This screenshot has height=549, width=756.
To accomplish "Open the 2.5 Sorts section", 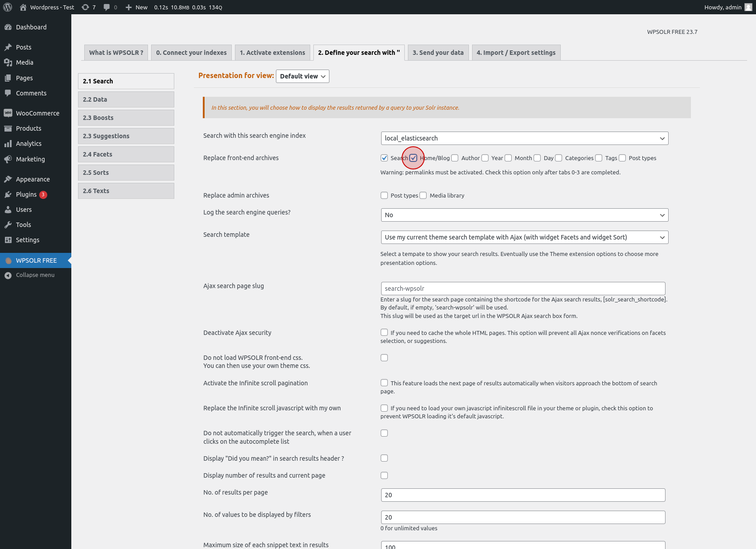I will pyautogui.click(x=126, y=173).
